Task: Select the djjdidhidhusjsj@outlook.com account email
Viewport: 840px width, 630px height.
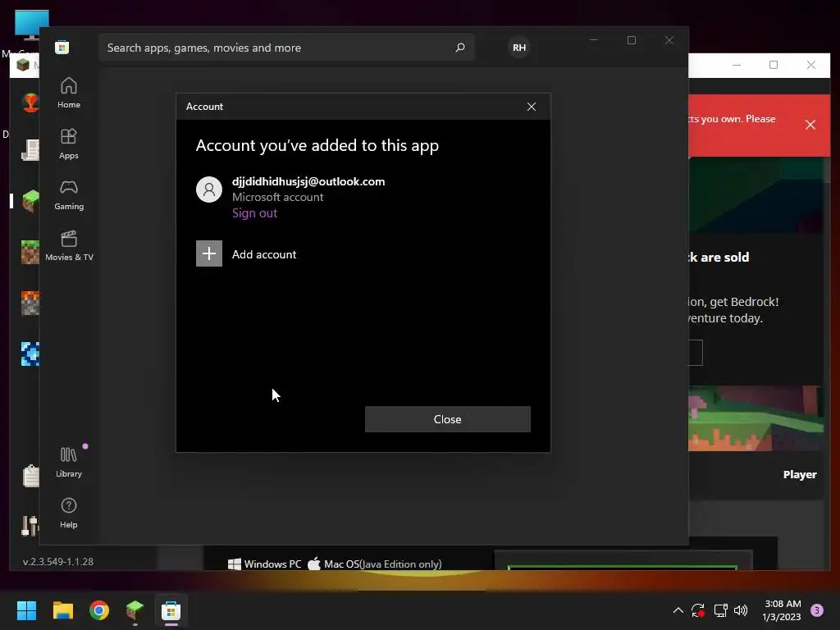Action: pos(308,181)
